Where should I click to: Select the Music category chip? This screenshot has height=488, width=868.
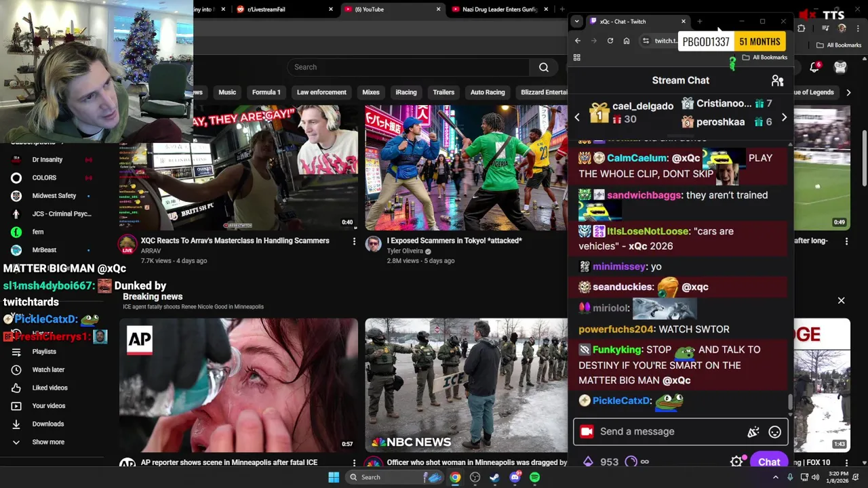(227, 92)
